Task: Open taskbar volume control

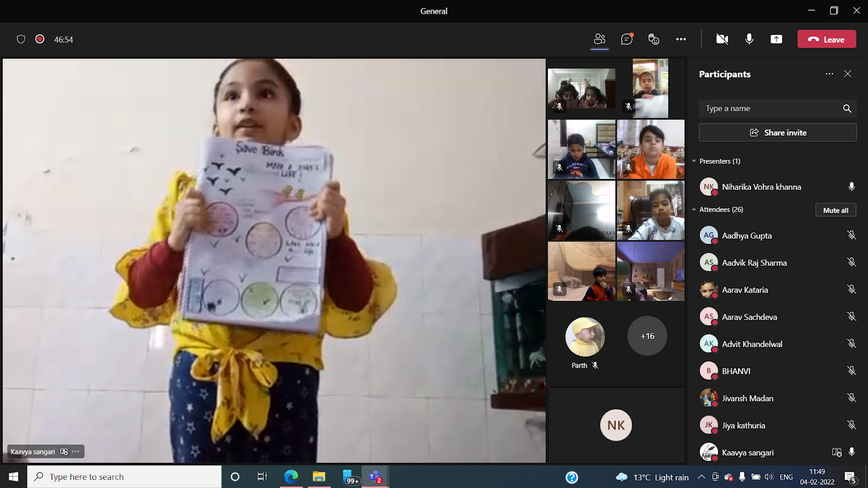Action: [x=769, y=477]
